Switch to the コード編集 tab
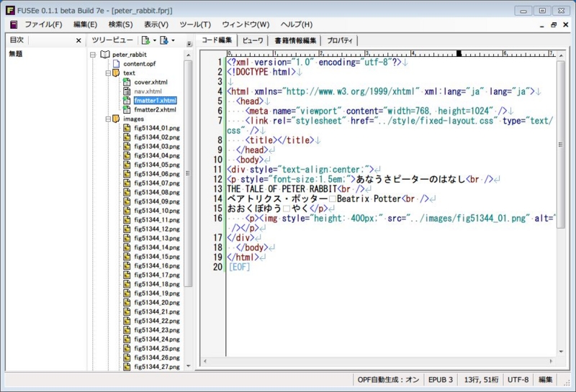Image resolution: width=576 pixels, height=392 pixels. pos(217,40)
